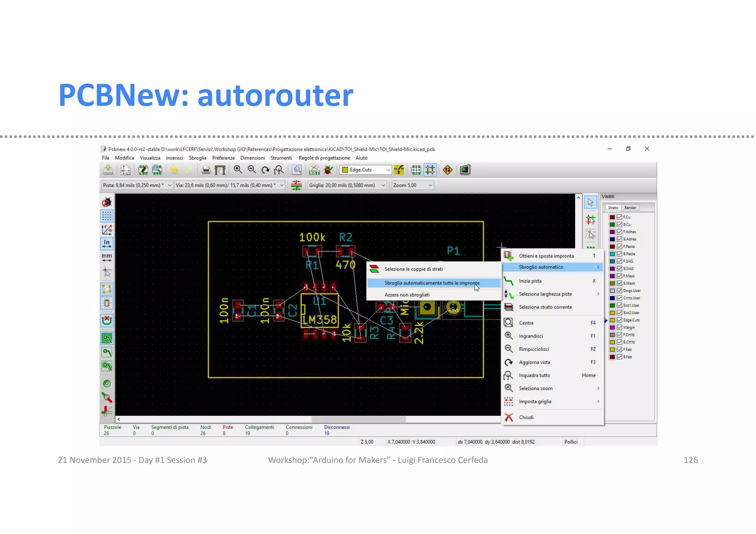Open the footprint editor icon
756x534 pixels.
coord(143,170)
